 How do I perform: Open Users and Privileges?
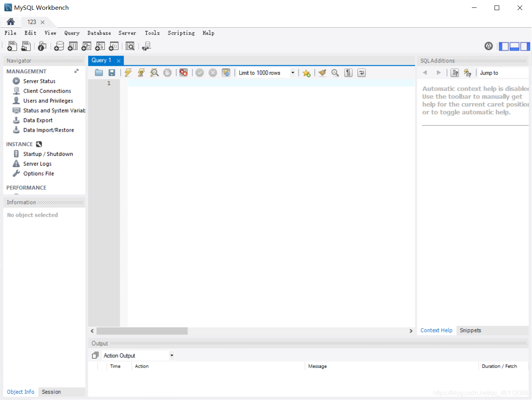[x=48, y=101]
